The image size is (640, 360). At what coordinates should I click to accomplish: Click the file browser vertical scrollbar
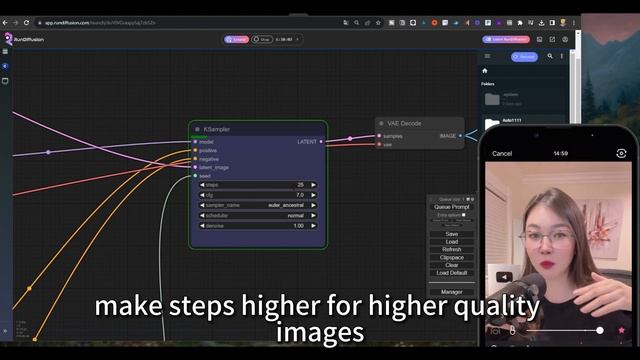coord(572,87)
